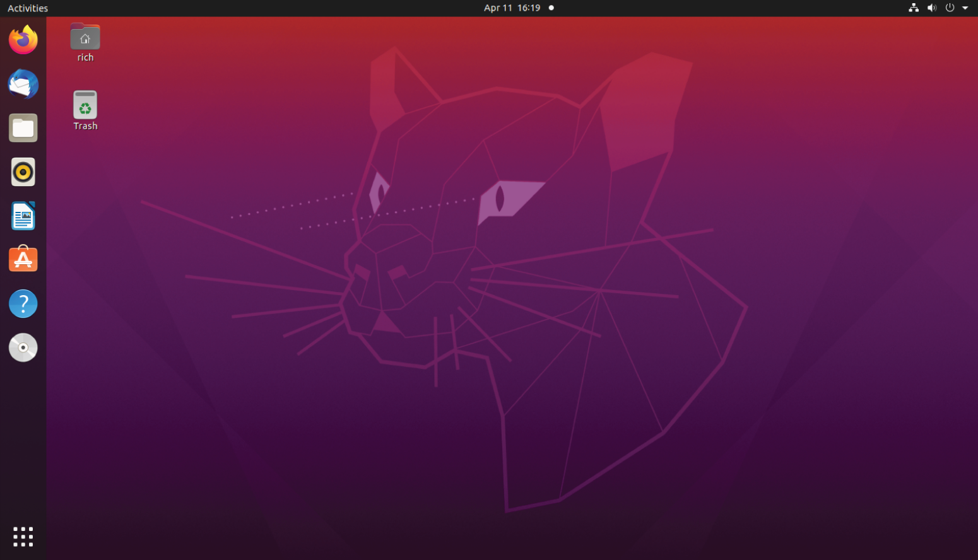Click the notification dot beside clock
The height and width of the screenshot is (560, 978).
551,8
